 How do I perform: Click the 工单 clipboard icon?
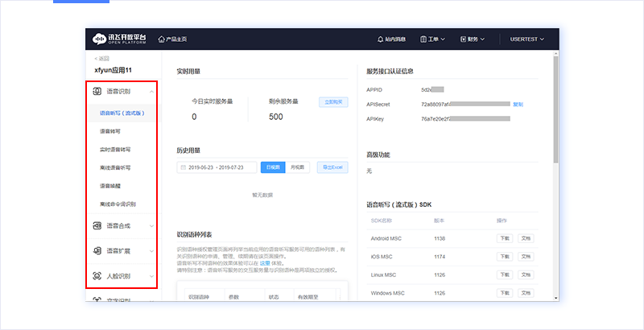point(423,39)
